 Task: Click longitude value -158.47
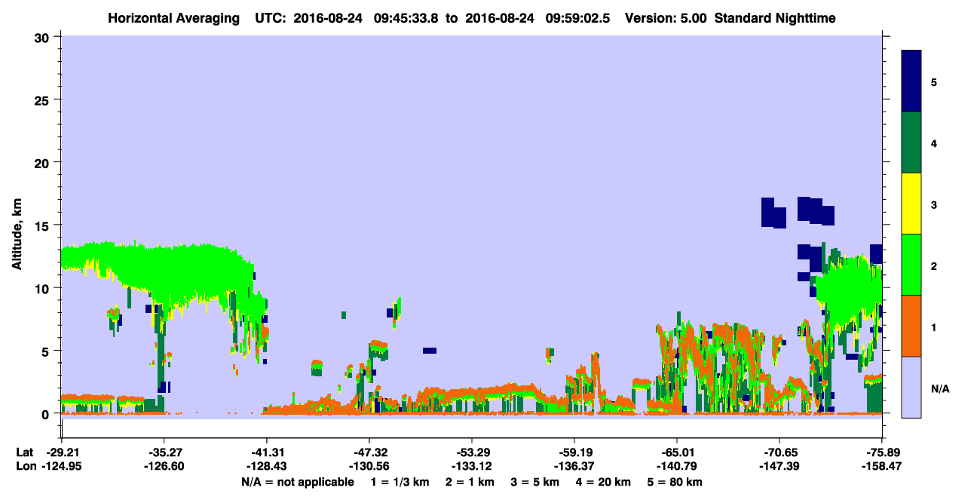[x=882, y=467]
